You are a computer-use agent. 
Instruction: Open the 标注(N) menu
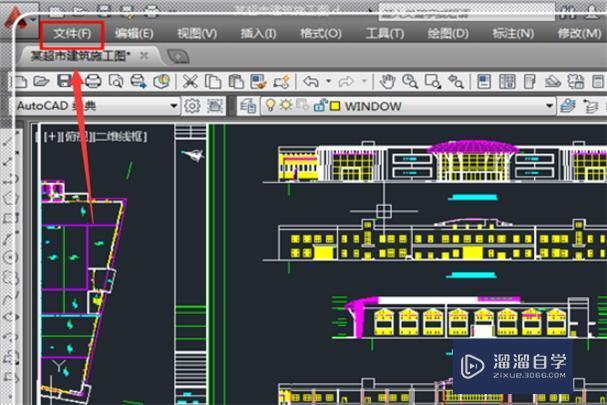pyautogui.click(x=513, y=34)
